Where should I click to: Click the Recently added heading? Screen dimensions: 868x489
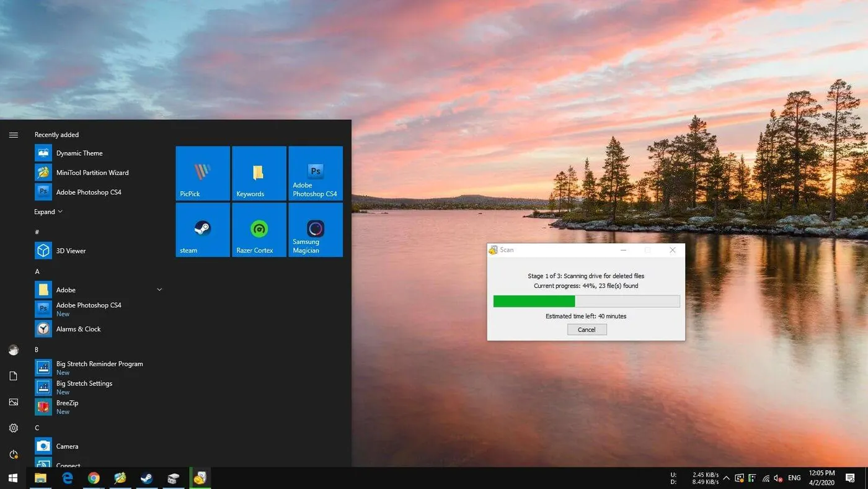[56, 135]
